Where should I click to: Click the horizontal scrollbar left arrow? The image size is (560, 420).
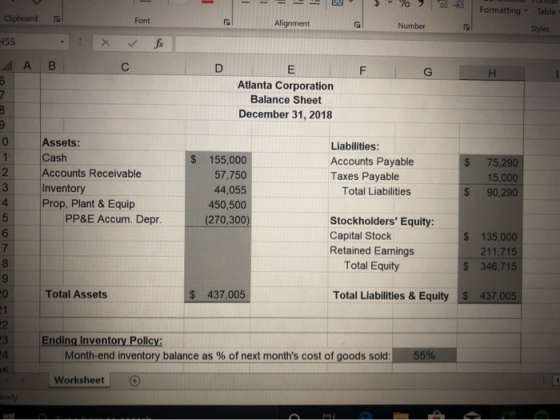556,381
